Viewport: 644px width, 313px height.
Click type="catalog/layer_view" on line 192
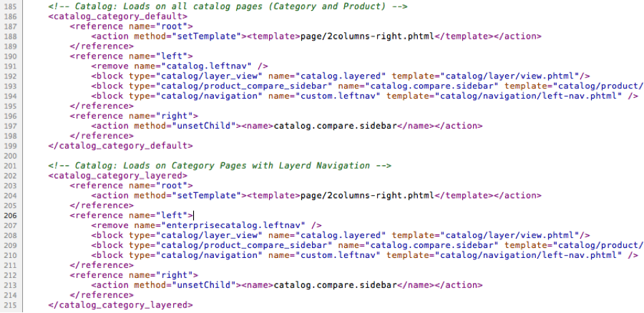coord(195,76)
